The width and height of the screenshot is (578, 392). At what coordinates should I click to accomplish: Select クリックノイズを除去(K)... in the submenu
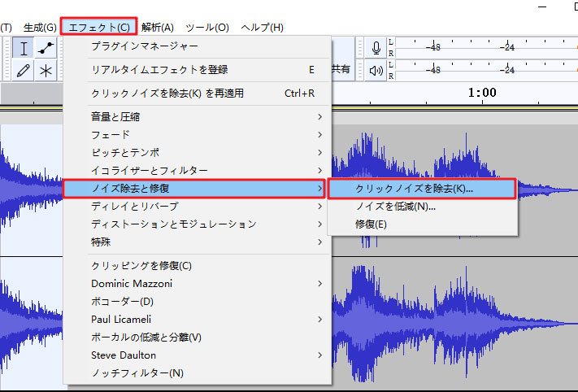tap(422, 189)
